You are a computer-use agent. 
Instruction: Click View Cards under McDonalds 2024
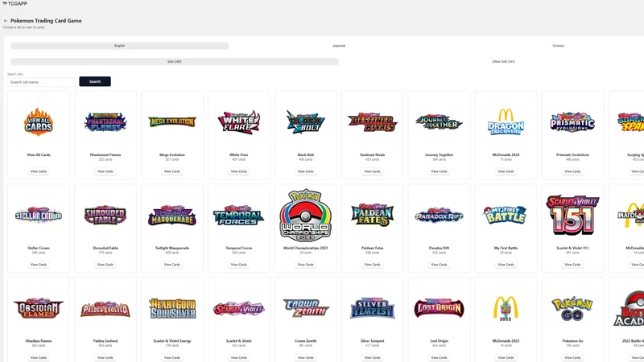click(x=506, y=171)
